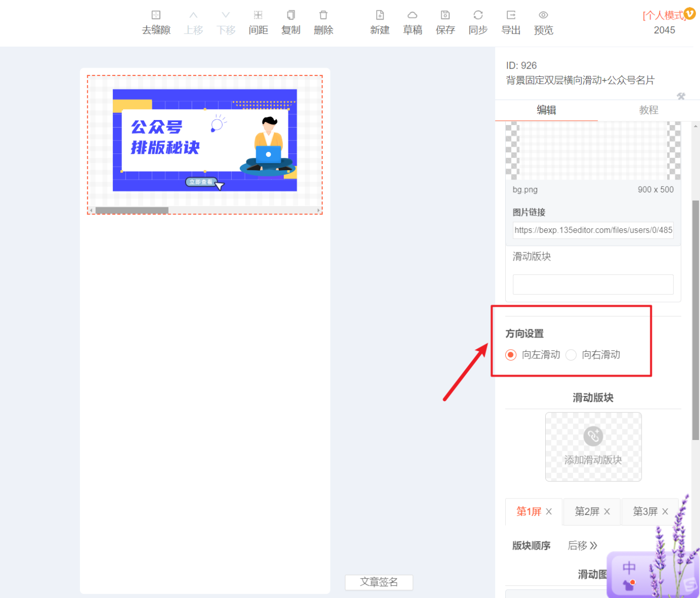
Task: Click the 上移 move up icon
Action: (194, 15)
